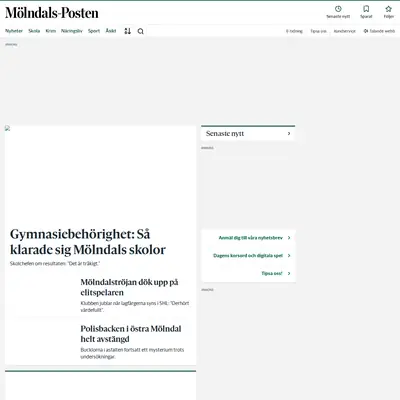Viewport: 400px width, 400px height.
Task: Open article Polisbacken i östra Mölndal helt avstängd
Action: [131, 334]
